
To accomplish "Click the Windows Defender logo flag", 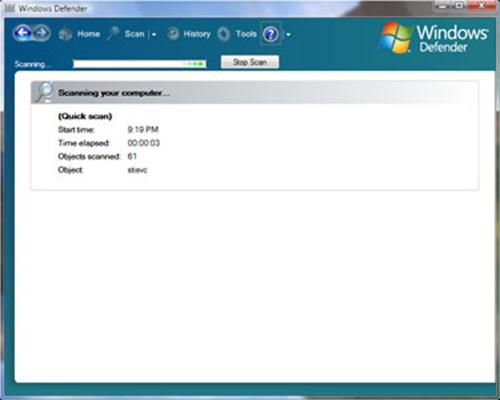I will point(396,38).
